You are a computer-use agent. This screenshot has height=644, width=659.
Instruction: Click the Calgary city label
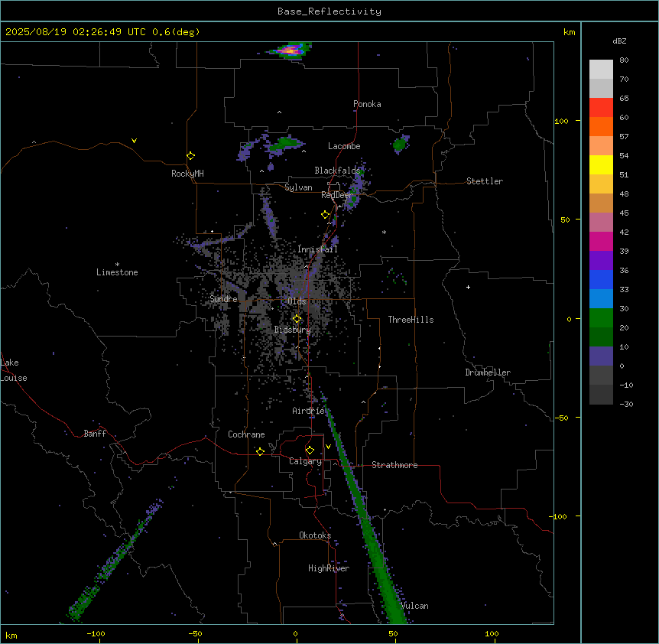(305, 461)
